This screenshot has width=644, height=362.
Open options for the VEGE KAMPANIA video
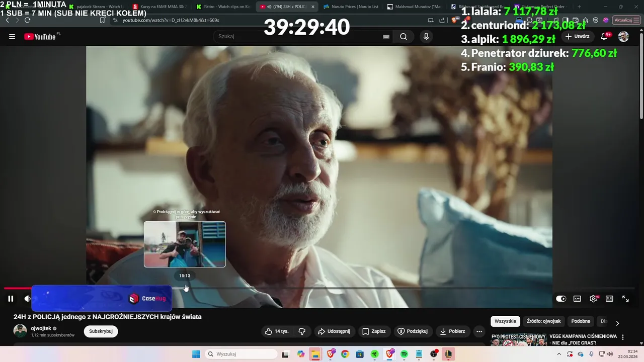coord(623,337)
